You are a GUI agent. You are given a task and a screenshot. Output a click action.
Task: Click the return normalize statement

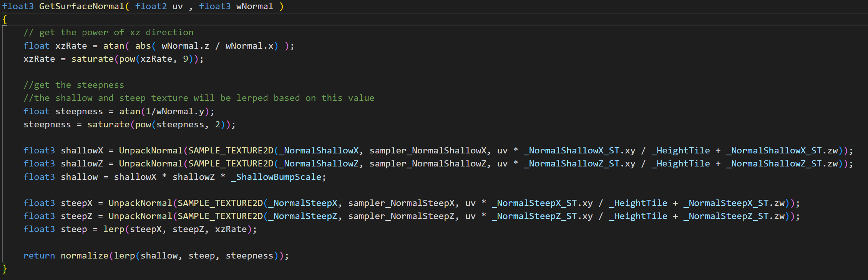coord(156,256)
